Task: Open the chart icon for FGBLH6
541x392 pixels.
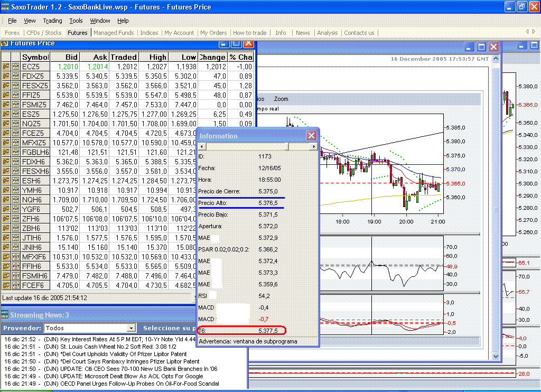Action: (6, 152)
